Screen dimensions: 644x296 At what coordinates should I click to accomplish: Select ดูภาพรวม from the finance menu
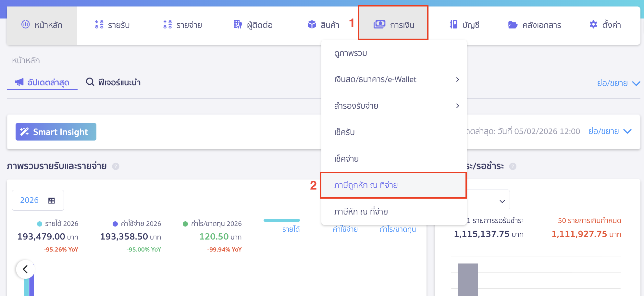(x=351, y=53)
